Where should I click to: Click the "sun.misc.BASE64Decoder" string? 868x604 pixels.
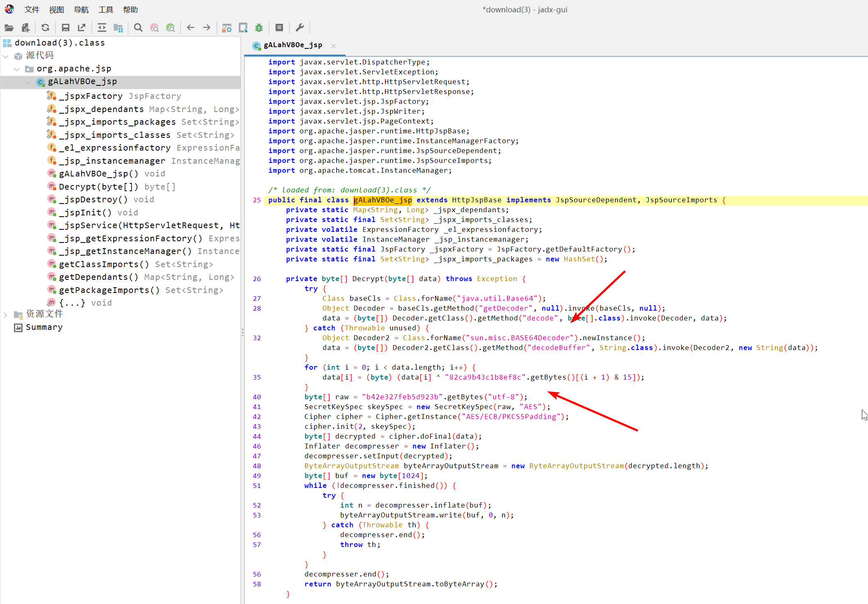tap(520, 338)
